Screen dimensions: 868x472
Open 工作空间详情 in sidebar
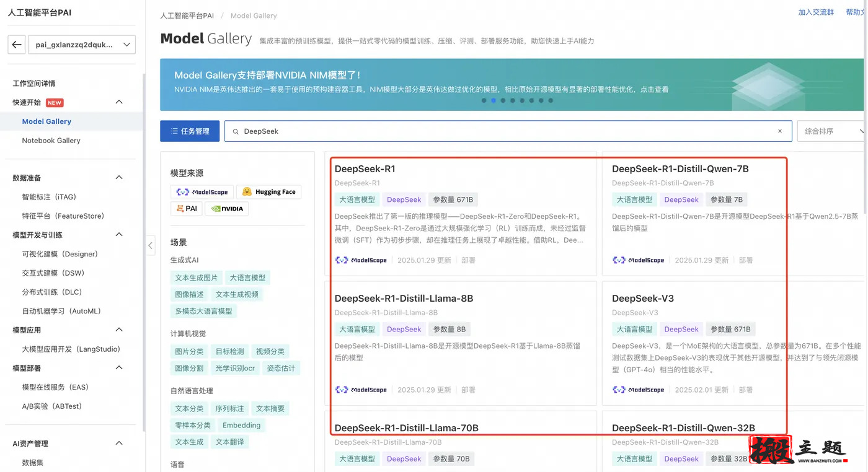click(34, 83)
